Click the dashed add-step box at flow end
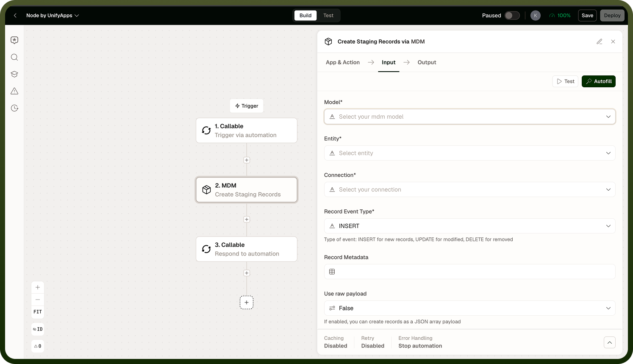Screen dimensions: 633x364 coord(247,303)
